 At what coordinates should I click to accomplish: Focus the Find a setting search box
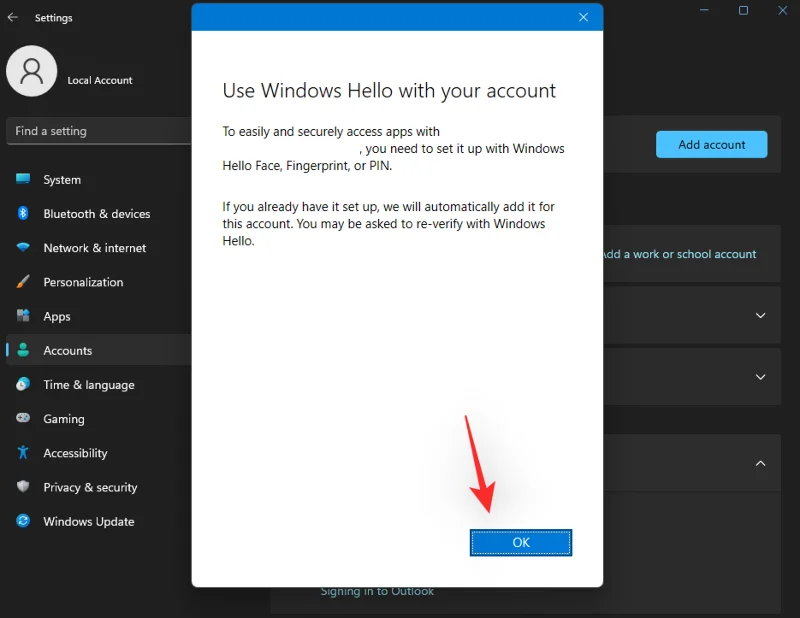click(x=99, y=131)
